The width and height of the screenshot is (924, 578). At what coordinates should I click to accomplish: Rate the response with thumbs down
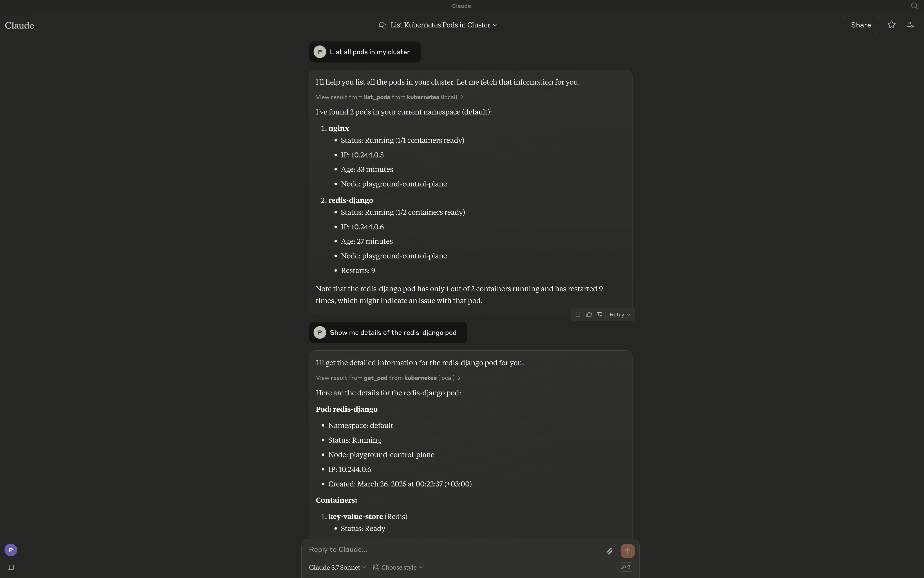click(599, 314)
